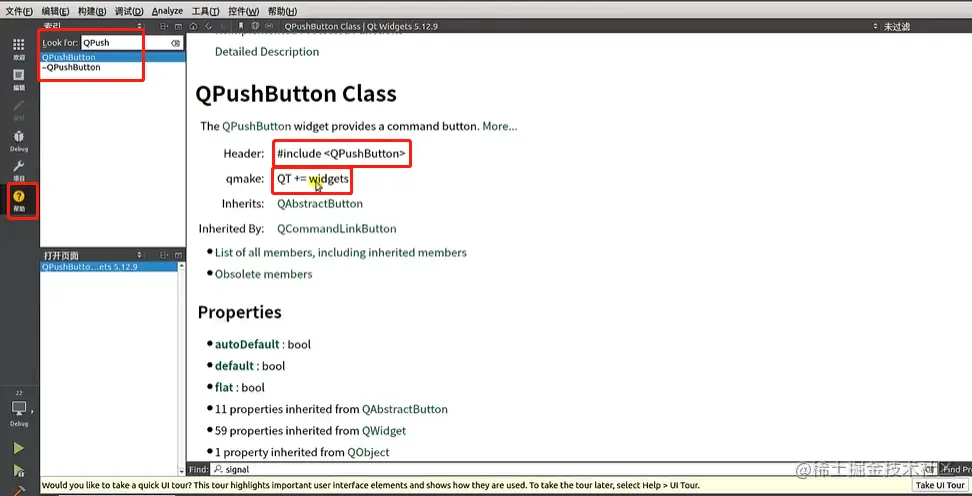Split the index side panel
The image size is (972, 496).
(x=164, y=27)
